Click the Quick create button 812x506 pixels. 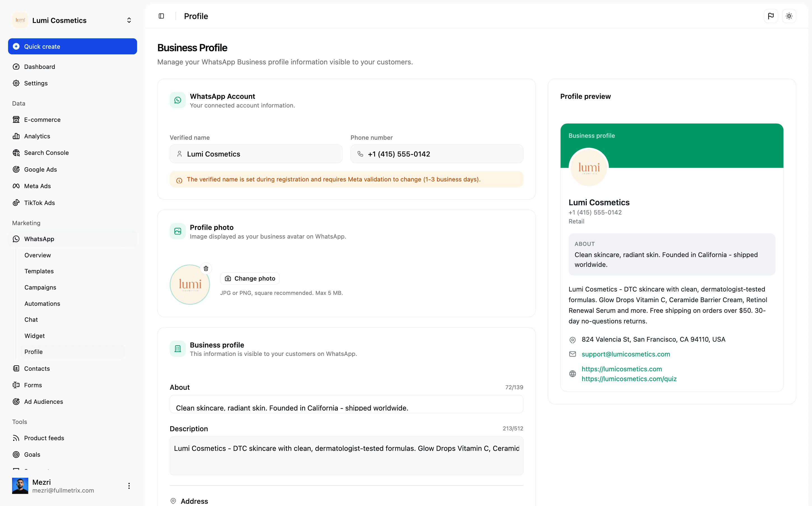(x=73, y=46)
